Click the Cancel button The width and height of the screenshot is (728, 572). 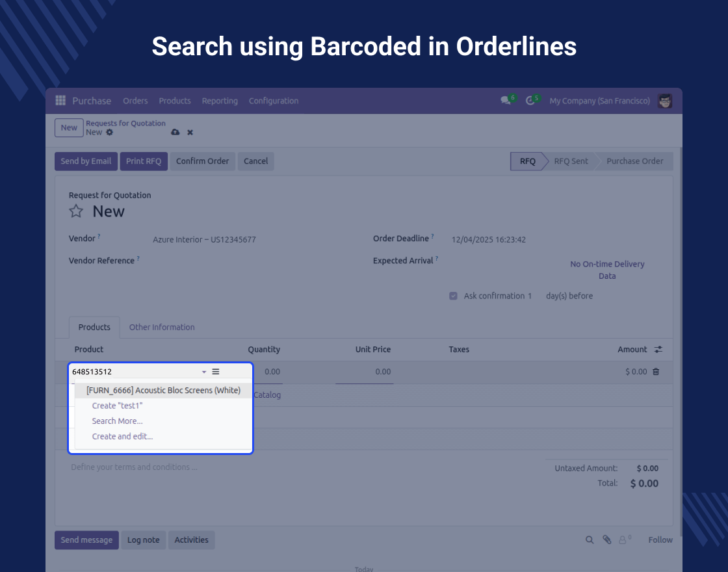tap(256, 161)
